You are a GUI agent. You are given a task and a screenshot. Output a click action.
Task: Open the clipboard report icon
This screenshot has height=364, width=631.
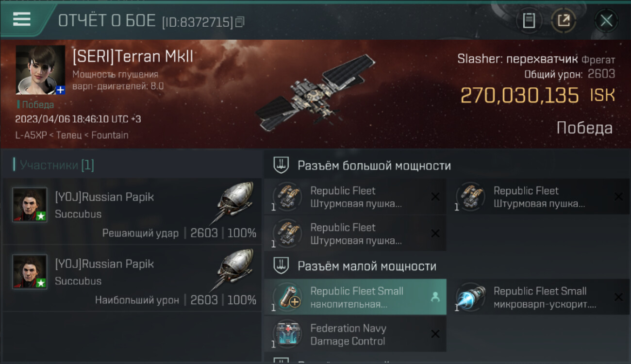coord(529,20)
